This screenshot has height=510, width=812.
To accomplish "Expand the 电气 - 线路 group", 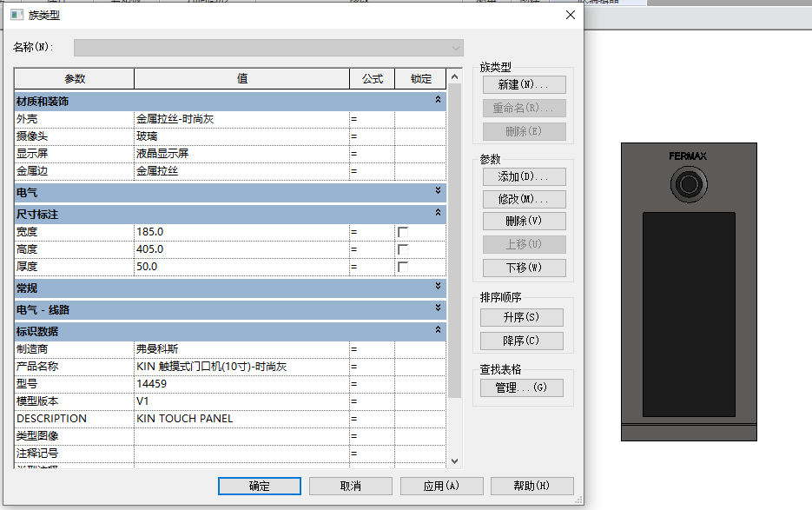I will pos(438,308).
